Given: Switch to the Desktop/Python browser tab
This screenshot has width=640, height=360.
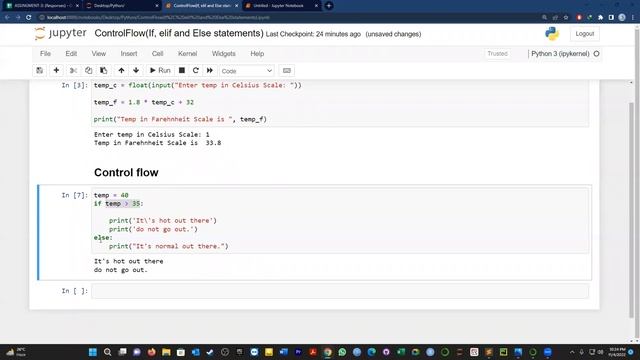Looking at the screenshot, I should [121, 6].
